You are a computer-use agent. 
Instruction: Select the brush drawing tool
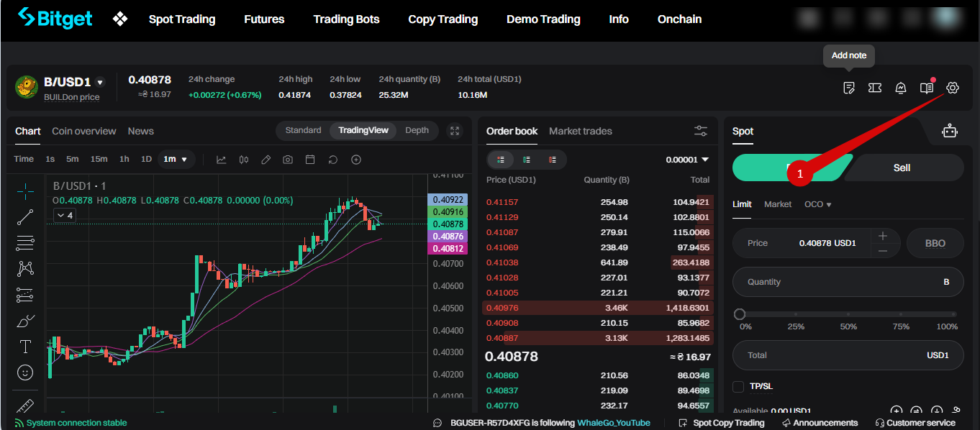tap(25, 321)
